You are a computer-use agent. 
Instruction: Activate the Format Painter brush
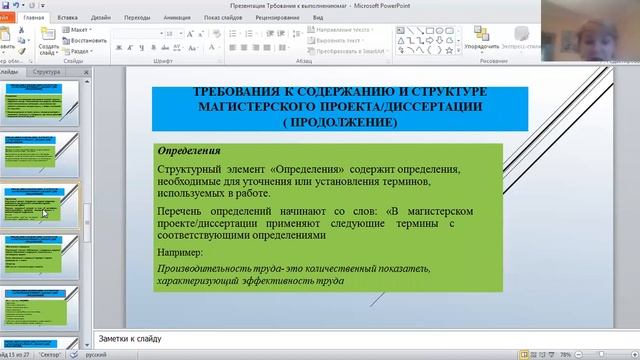pos(22,51)
